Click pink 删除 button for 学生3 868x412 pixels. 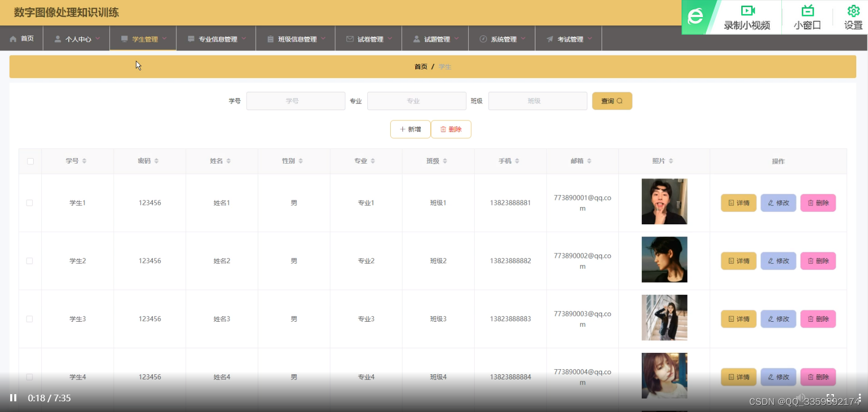coord(818,319)
